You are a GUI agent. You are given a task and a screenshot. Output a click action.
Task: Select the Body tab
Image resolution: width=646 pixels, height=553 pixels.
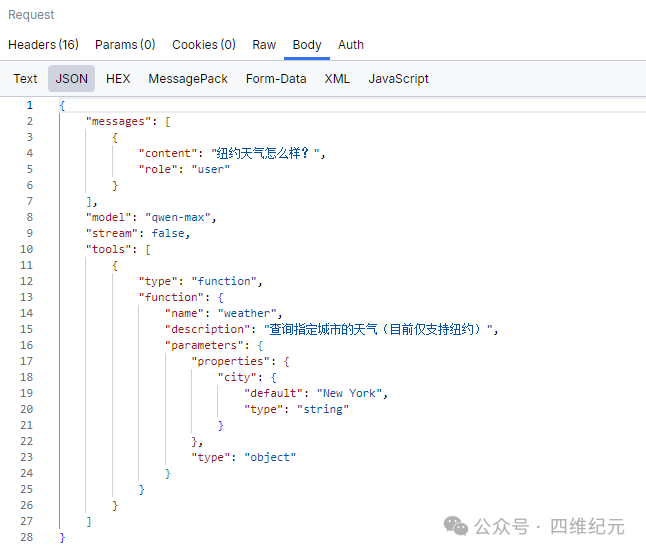pos(307,45)
